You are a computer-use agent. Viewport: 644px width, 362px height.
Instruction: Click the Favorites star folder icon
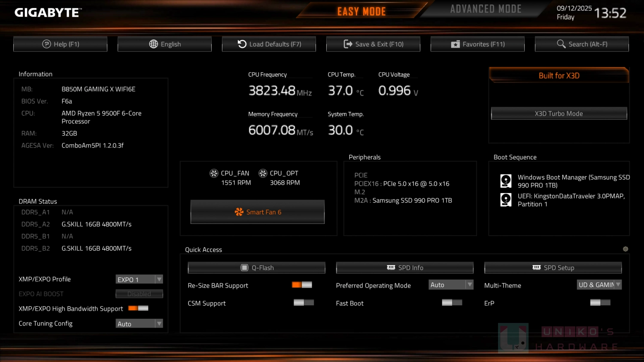(x=455, y=44)
